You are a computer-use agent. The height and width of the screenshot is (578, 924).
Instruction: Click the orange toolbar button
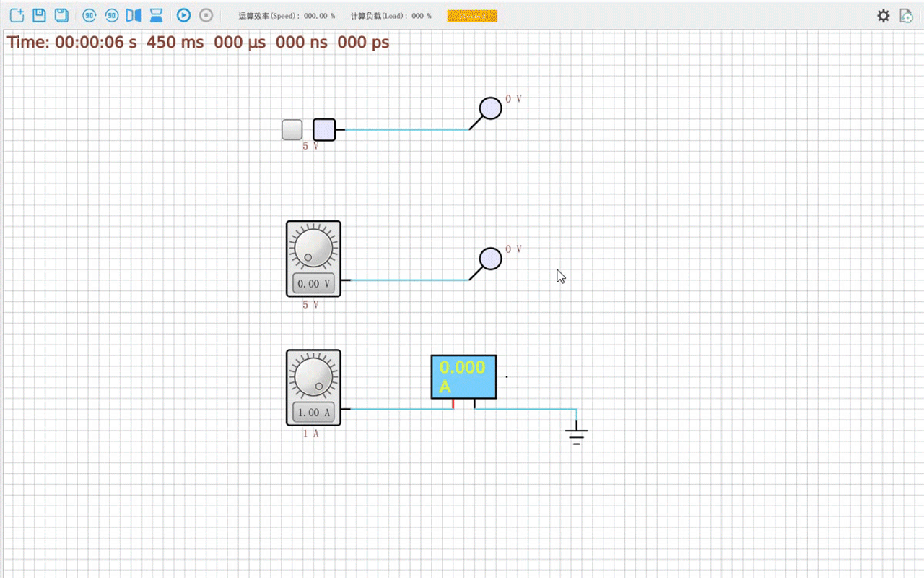472,15
